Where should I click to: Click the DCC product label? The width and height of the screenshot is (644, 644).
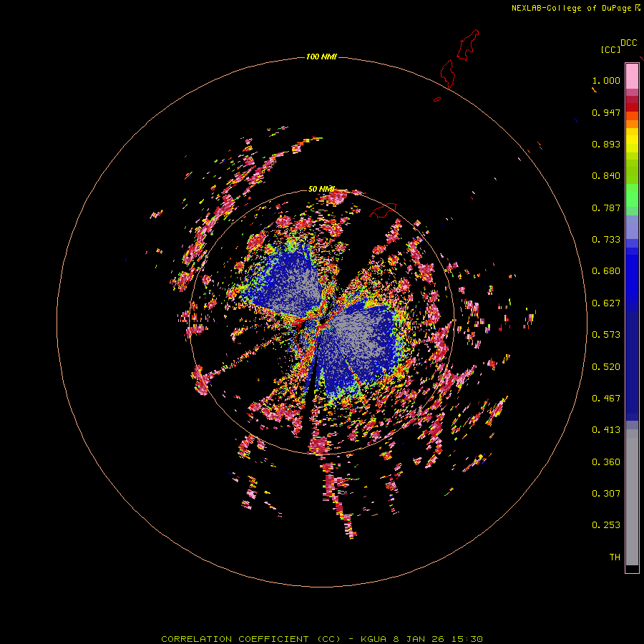[x=628, y=43]
